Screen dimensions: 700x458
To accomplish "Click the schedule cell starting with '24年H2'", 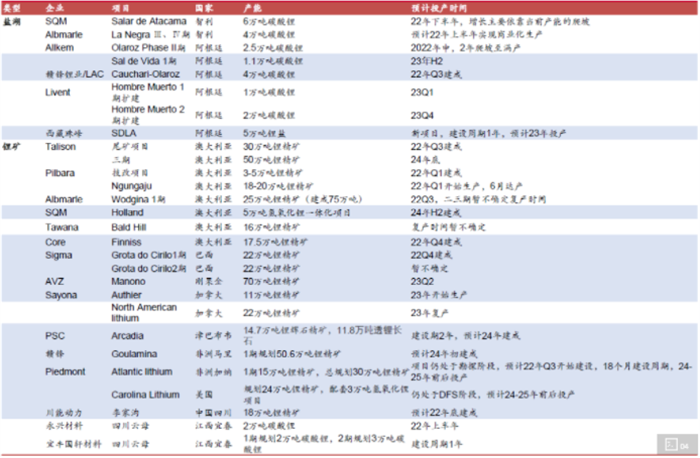I will 436,213.
